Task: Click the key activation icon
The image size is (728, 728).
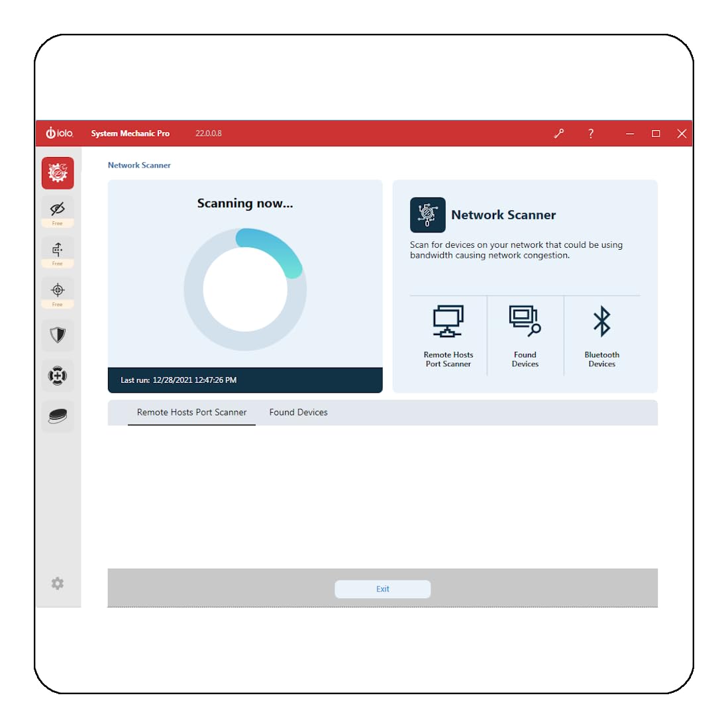Action: [x=559, y=134]
